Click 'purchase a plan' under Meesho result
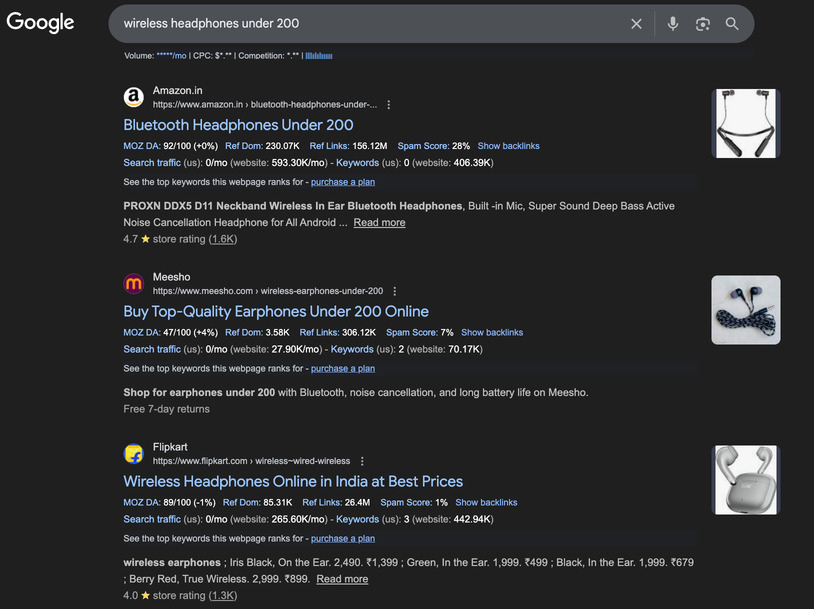 pyautogui.click(x=343, y=369)
